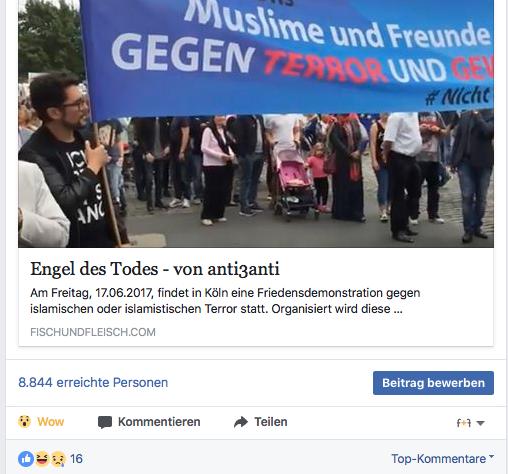508x474 pixels.
Task: Click the FISCHUNDFLEISCH.COM source link
Action: 93,332
